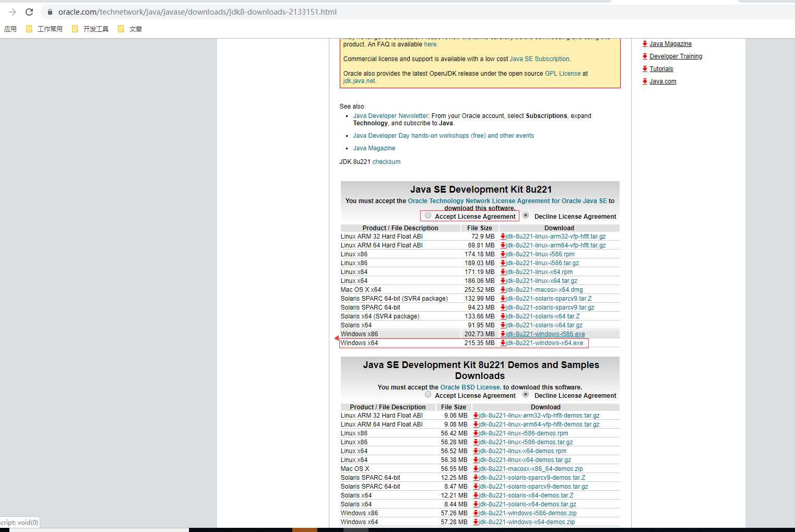
Task: Download jdk-8u221-linux-i586.rpm file link
Action: tap(540, 254)
